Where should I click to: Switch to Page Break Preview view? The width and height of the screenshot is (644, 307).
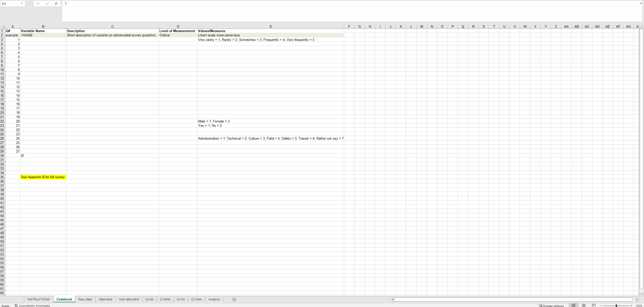pos(594,305)
